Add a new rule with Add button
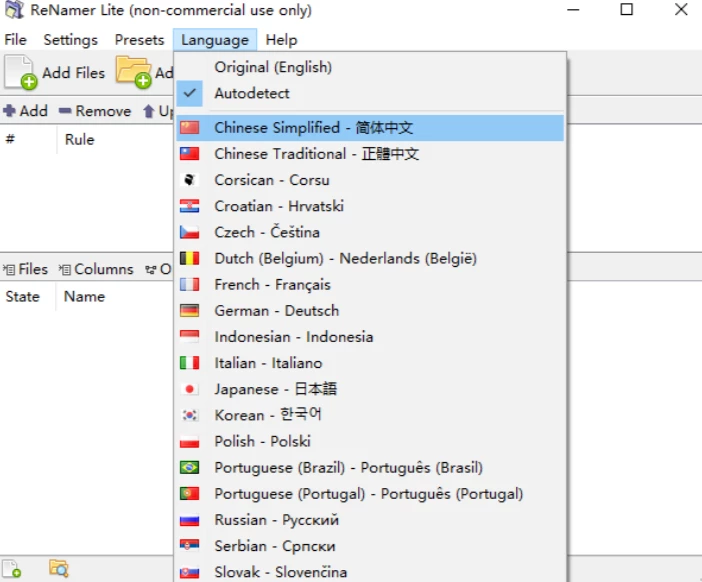This screenshot has width=702, height=582. click(26, 111)
